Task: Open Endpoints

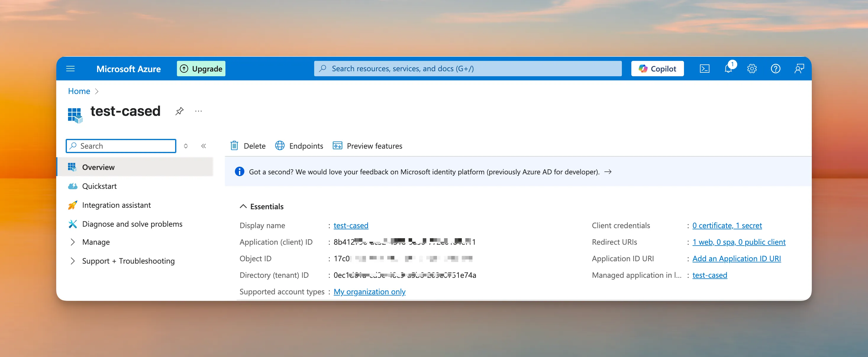Action: pos(299,146)
